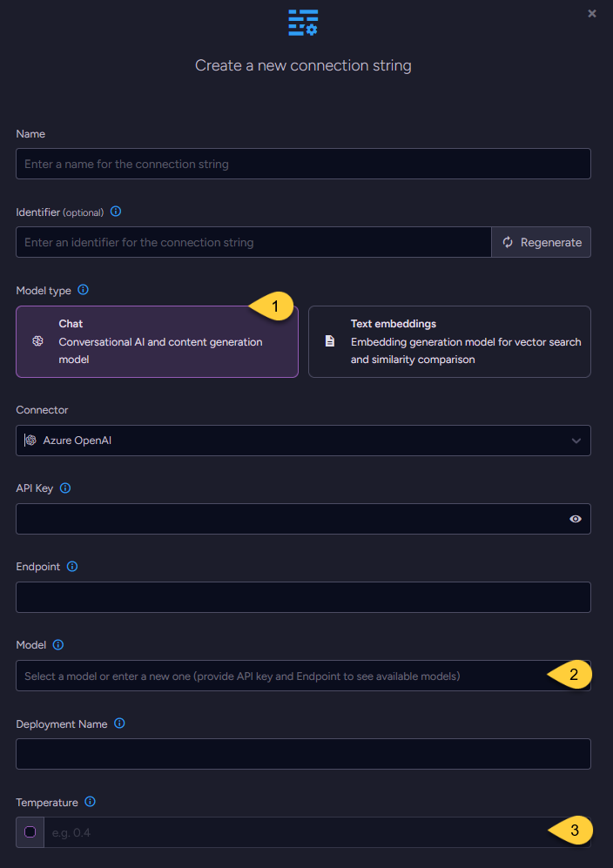The width and height of the screenshot is (613, 868).
Task: Click the info icon next to Identifier
Action: point(116,212)
